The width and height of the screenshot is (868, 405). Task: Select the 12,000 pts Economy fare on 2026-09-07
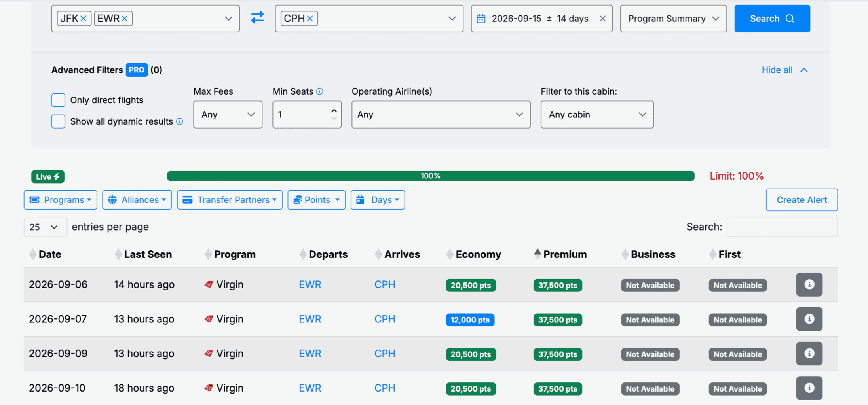470,320
